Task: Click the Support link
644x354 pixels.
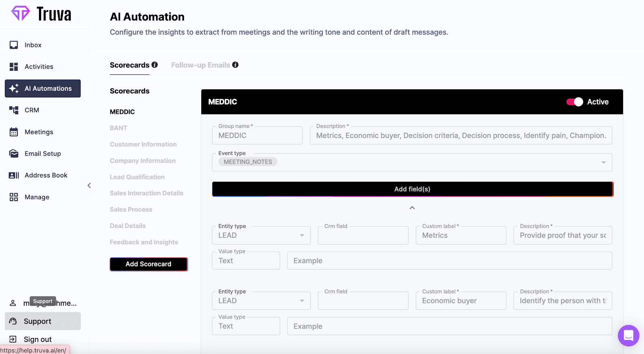Action: tap(43, 321)
